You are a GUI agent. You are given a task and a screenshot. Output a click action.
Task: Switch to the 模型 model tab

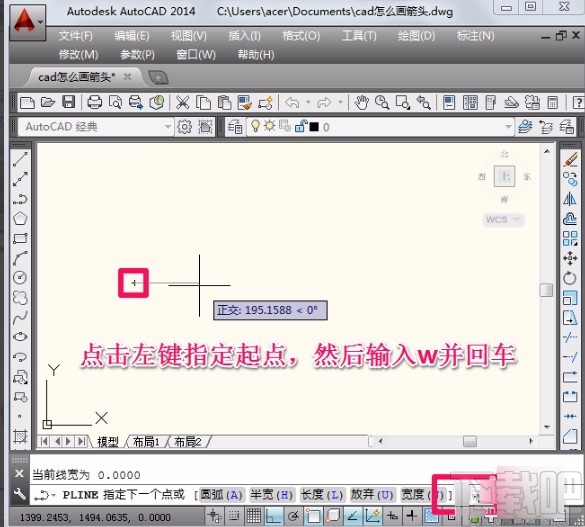click(107, 442)
